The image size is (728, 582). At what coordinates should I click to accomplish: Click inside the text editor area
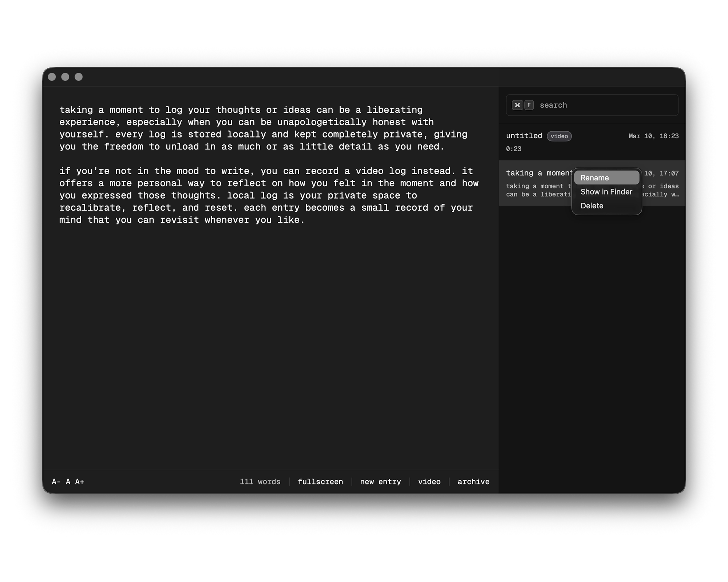pyautogui.click(x=255, y=291)
